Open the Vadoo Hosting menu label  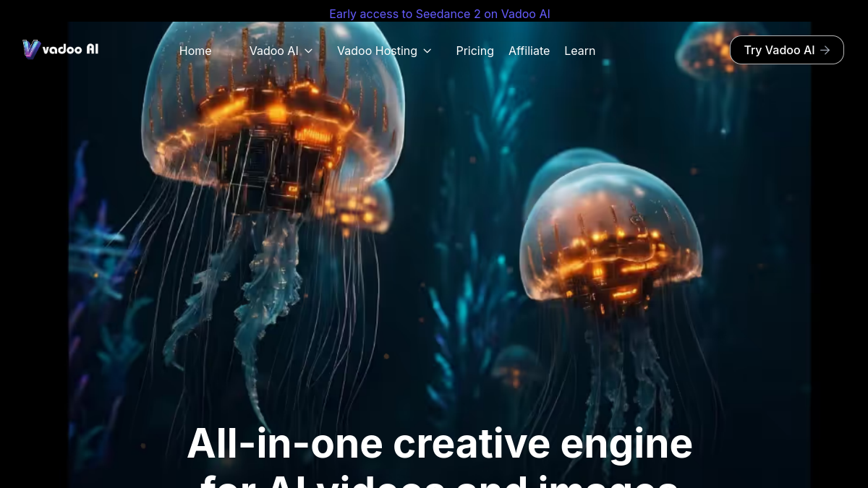point(377,51)
